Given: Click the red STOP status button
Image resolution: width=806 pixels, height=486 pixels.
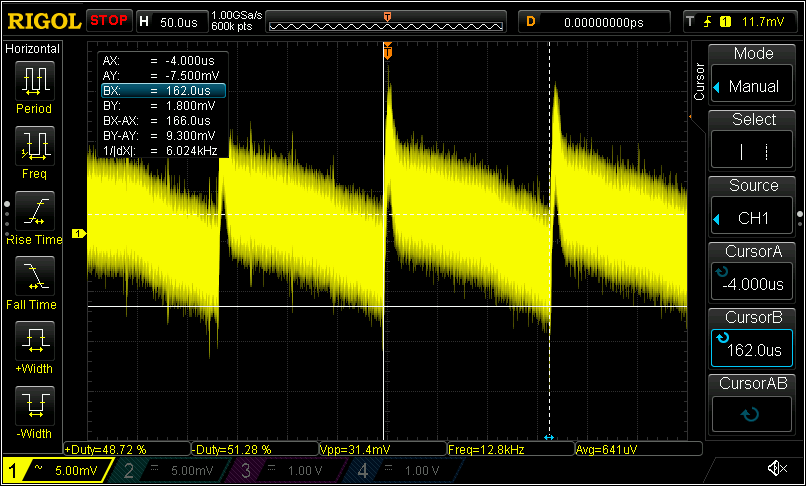Looking at the screenshot, I should tap(108, 21).
